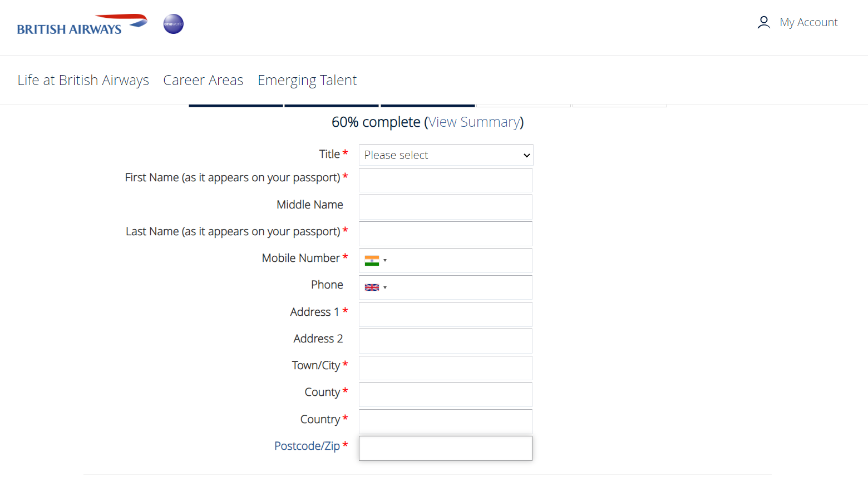The image size is (868, 487).
Task: Select the Postcode/Zip input box
Action: click(x=446, y=448)
